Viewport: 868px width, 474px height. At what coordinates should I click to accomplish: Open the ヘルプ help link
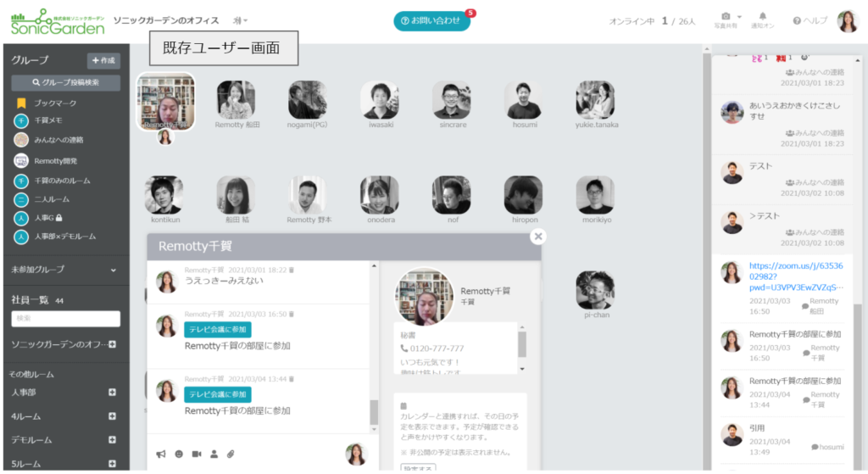coord(810,20)
